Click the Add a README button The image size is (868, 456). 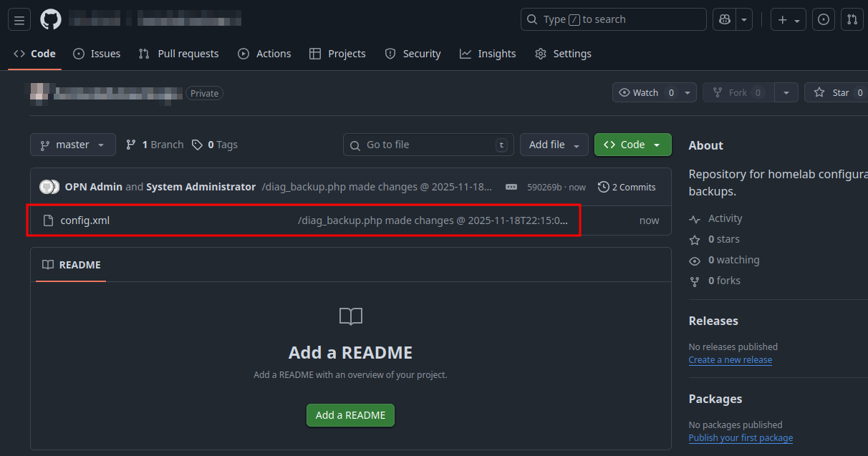350,414
